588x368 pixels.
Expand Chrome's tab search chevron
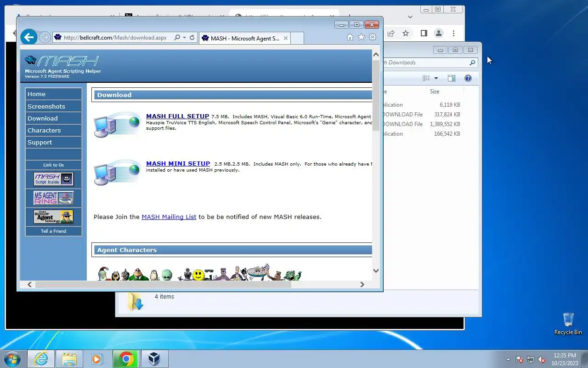pyautogui.click(x=410, y=17)
